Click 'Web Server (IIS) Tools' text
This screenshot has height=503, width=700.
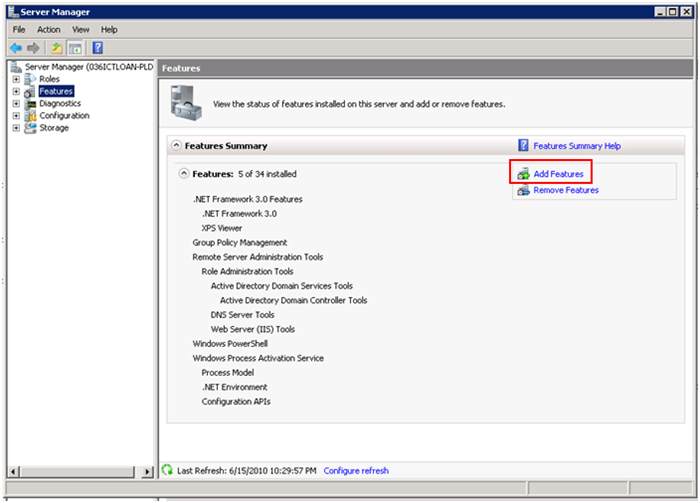pyautogui.click(x=253, y=329)
